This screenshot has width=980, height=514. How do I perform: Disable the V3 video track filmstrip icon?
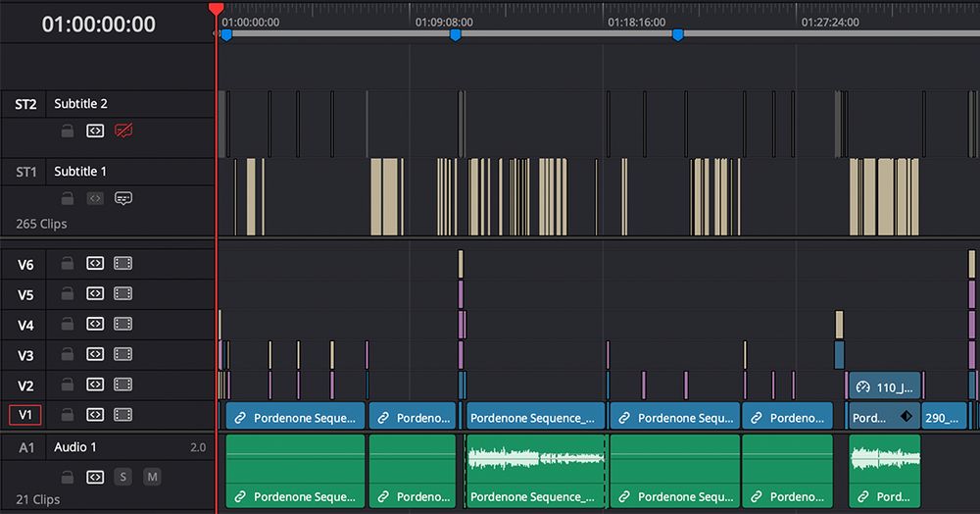click(x=123, y=354)
